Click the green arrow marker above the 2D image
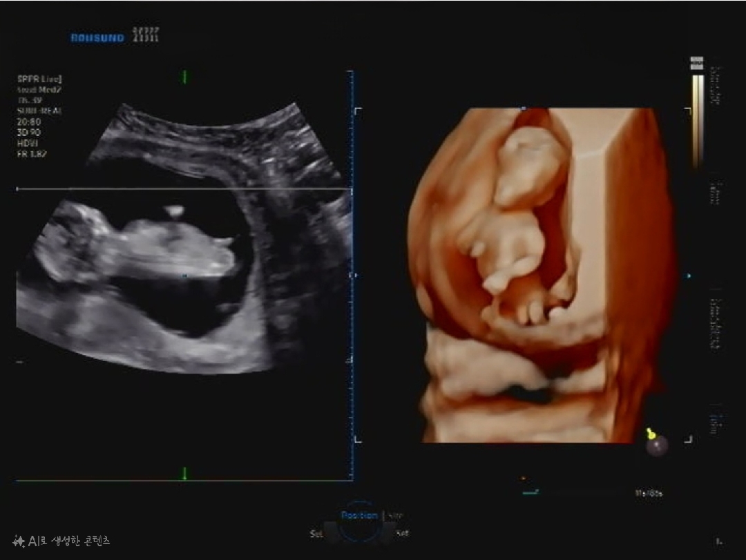 click(184, 77)
